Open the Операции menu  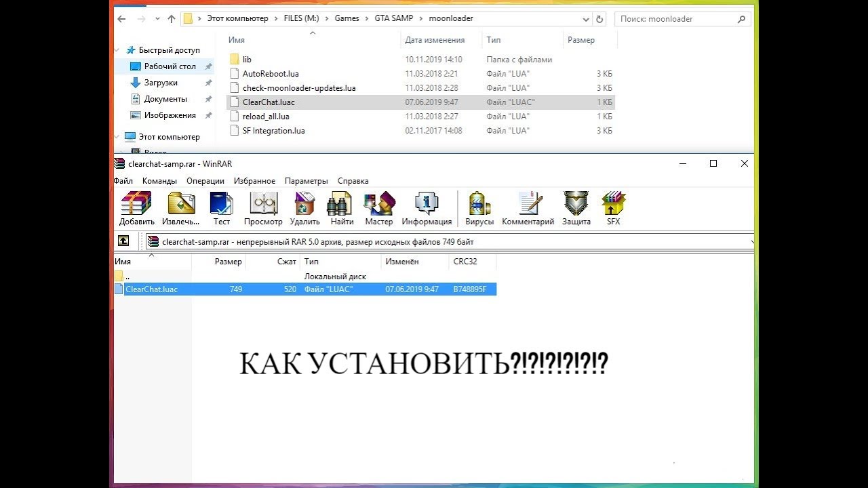[205, 181]
